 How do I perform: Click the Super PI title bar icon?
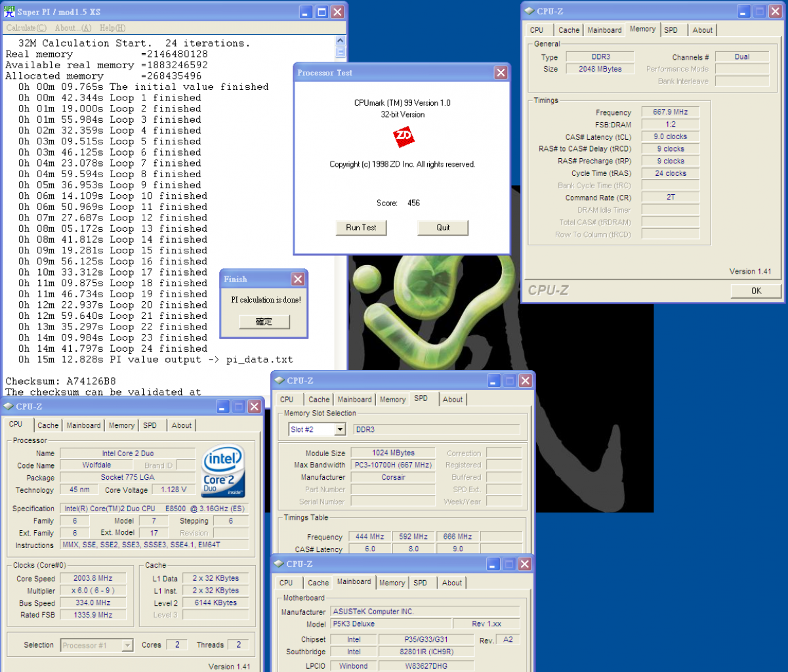(9, 11)
